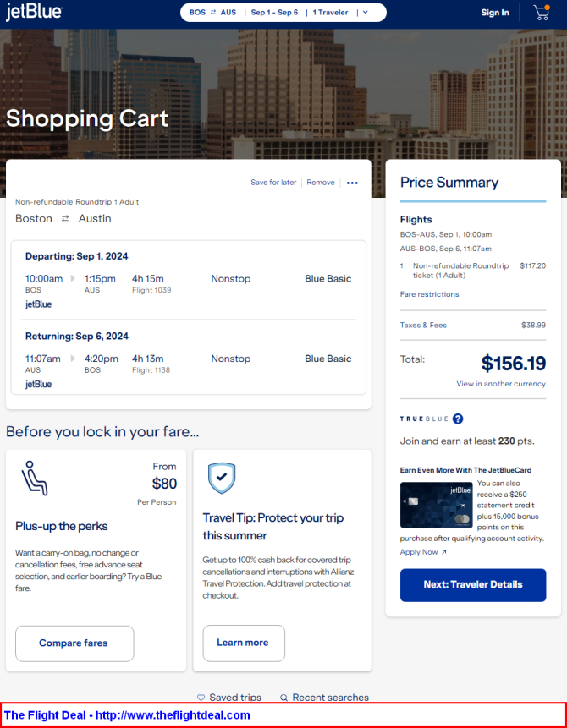
Task: Click the shield checkmark travel protection icon
Action: tap(222, 479)
